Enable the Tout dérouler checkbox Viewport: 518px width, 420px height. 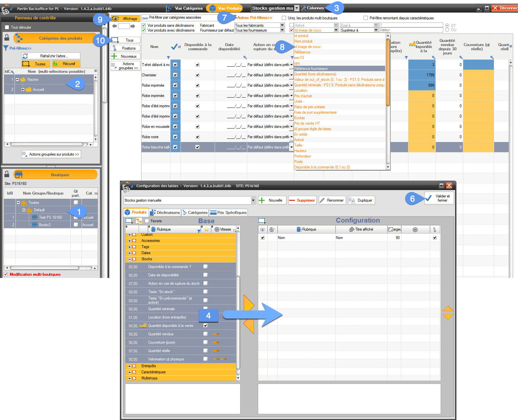pyautogui.click(x=7, y=27)
